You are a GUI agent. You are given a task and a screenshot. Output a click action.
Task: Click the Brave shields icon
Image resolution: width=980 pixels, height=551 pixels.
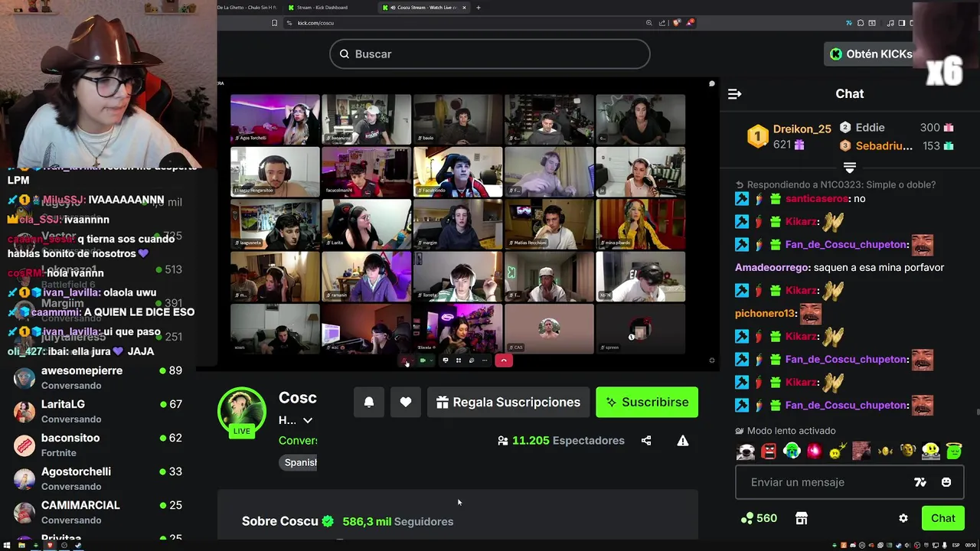677,23
